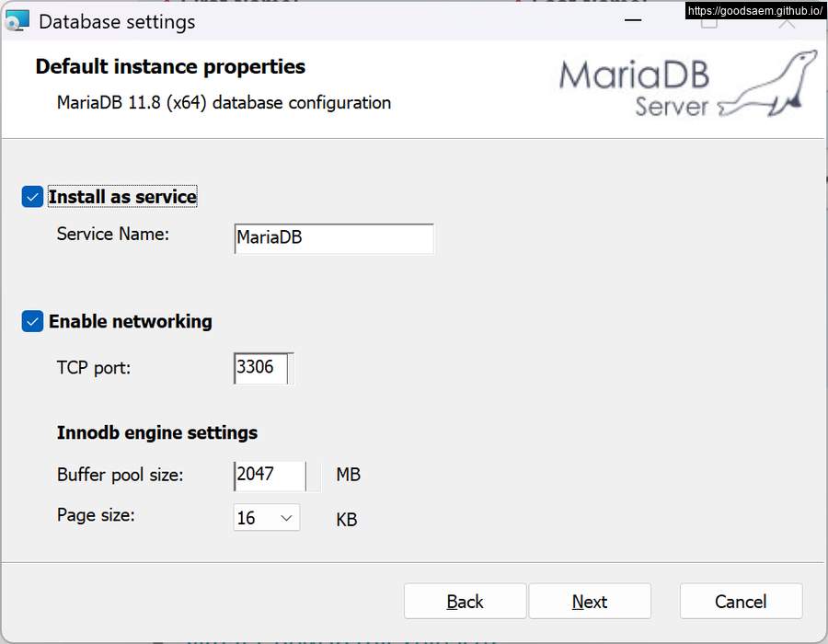828x644 pixels.
Task: Click the Innodb engine settings heading
Action: coord(157,432)
